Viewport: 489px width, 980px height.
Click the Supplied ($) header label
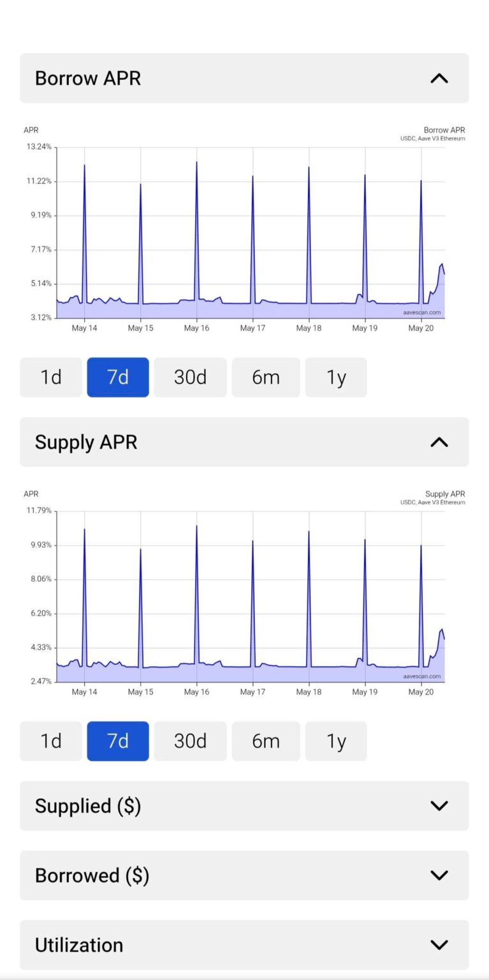tap(88, 806)
